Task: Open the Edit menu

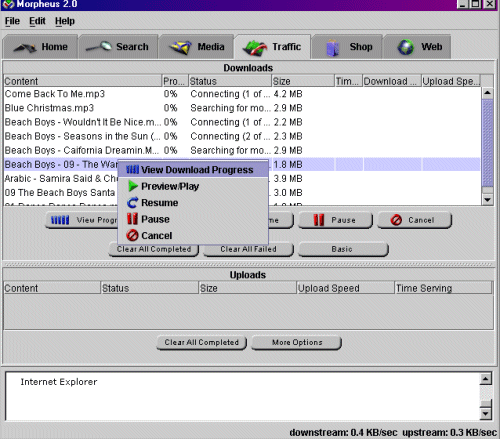Action: [x=37, y=21]
